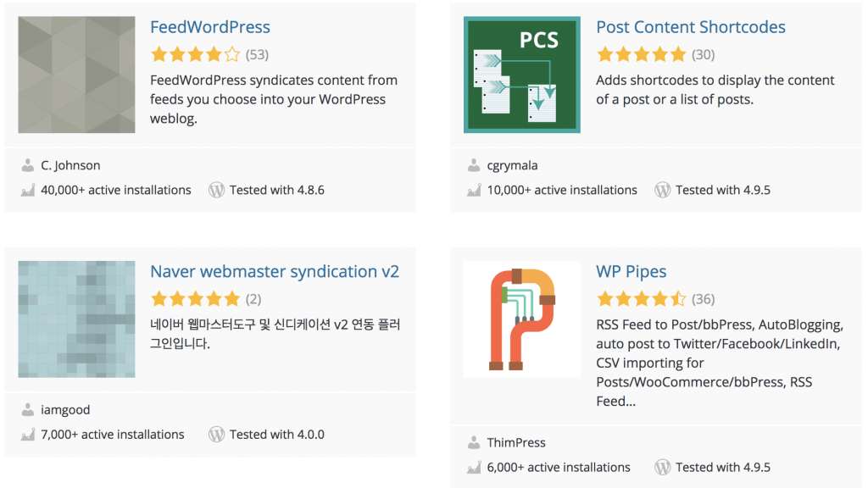Click the installations chart icon beside 10,000+
The image size is (868, 488).
(473, 191)
